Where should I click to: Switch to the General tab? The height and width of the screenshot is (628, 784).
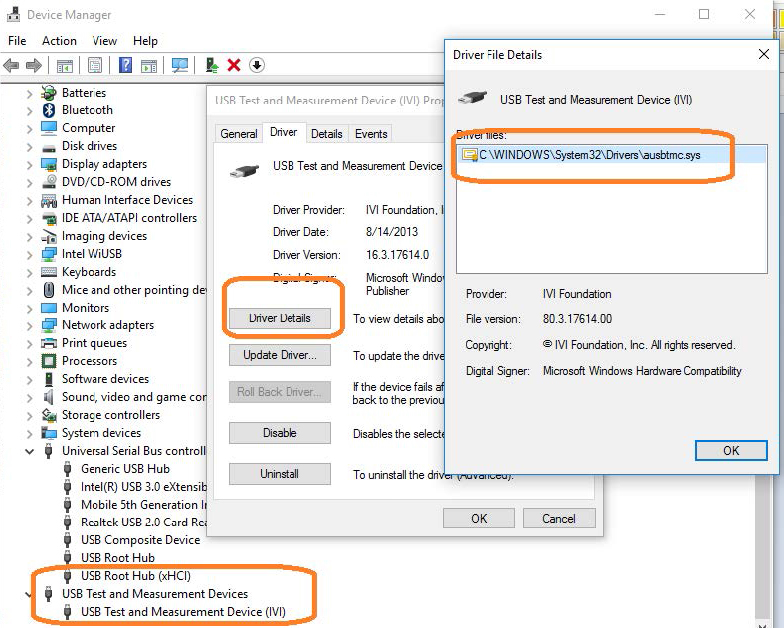(x=239, y=134)
